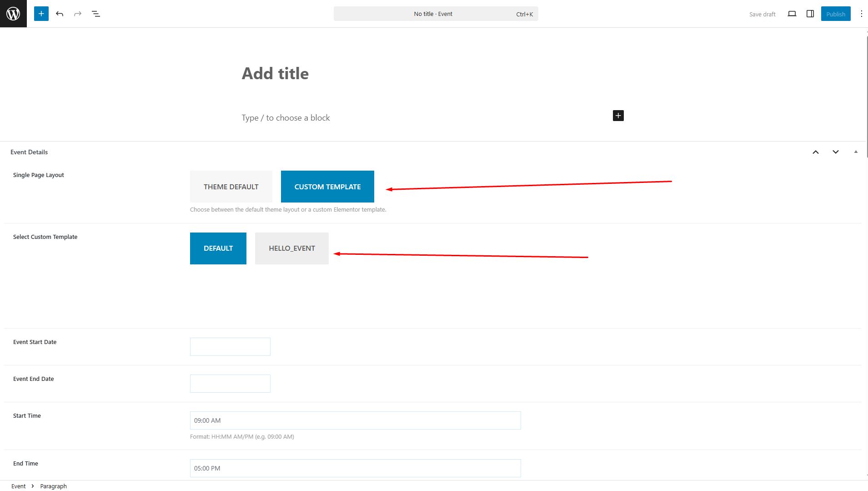
Task: Open Document Overview list icon
Action: 96,14
